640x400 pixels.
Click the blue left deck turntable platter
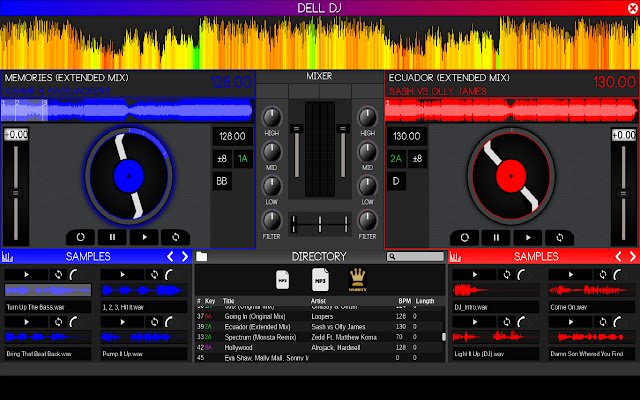click(x=129, y=176)
